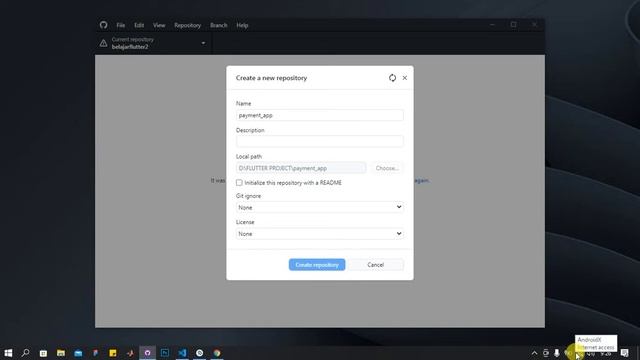This screenshot has width=640, height=360.
Task: Click the refresh spinner icon in dialog header
Action: click(x=392, y=78)
